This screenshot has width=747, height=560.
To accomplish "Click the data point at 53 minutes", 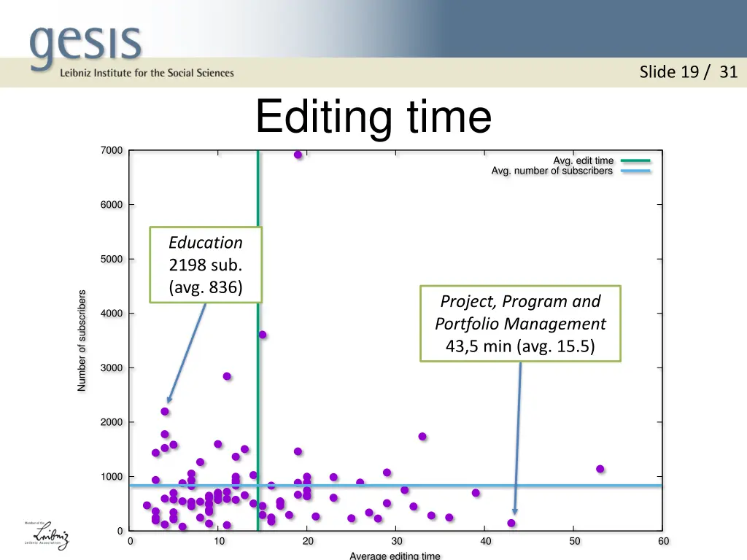I will [x=600, y=469].
